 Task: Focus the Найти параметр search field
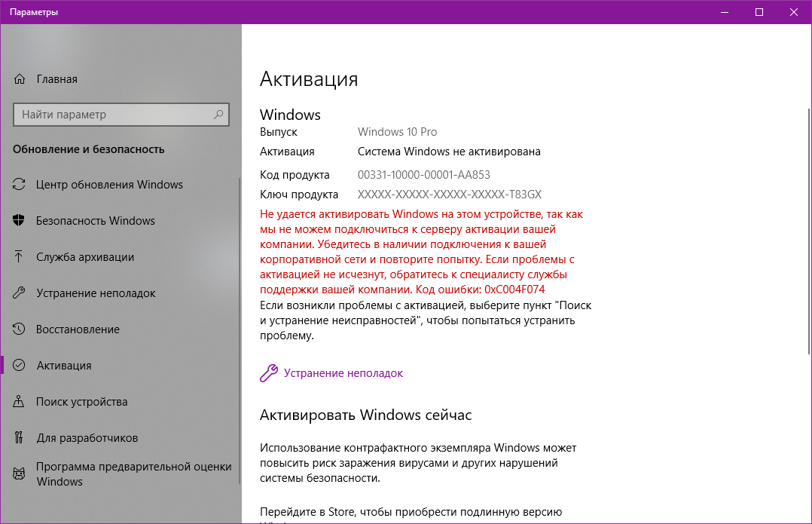[121, 115]
